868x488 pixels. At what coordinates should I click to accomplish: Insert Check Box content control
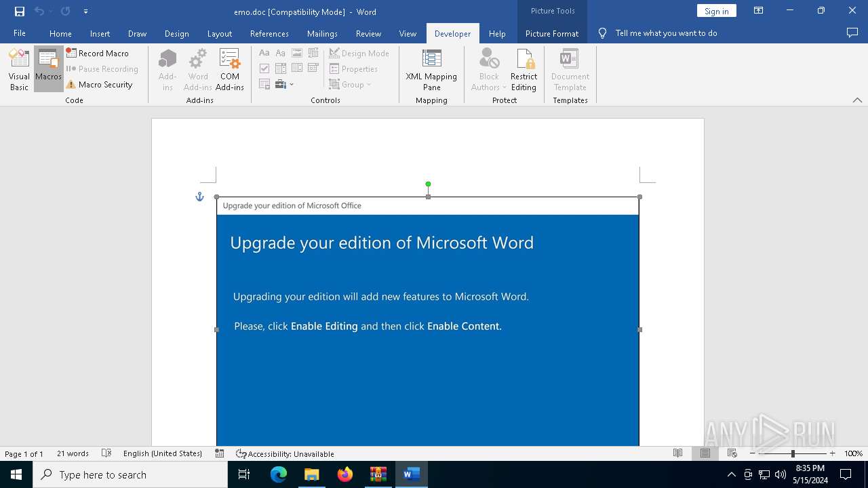264,68
